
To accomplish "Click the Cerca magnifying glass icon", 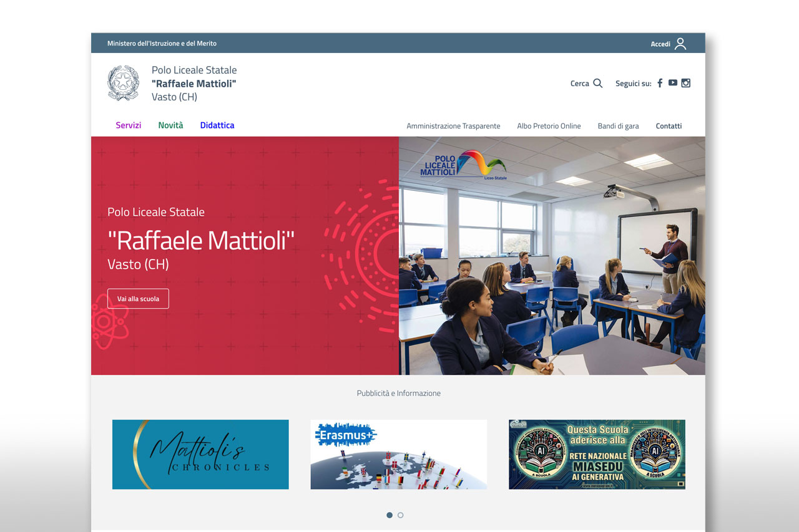I will [x=597, y=83].
